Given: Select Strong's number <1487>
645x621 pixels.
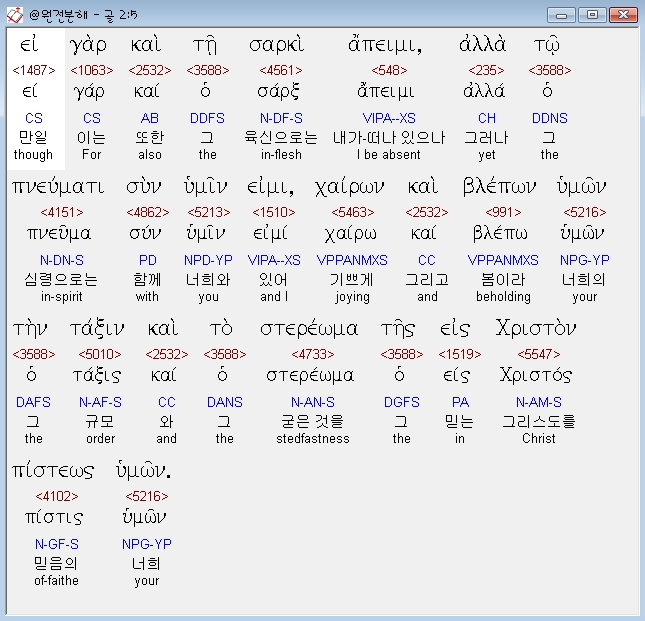Looking at the screenshot, I should click(x=34, y=70).
